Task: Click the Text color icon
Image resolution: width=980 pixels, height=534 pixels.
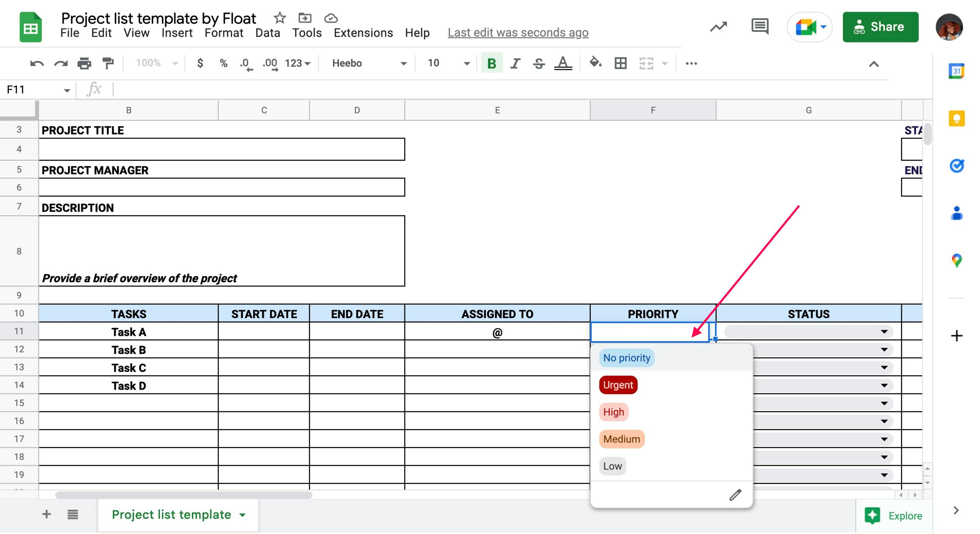Action: [563, 63]
